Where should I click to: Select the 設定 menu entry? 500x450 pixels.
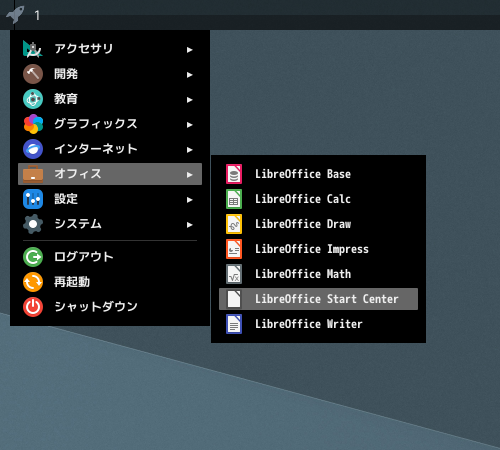pyautogui.click(x=110, y=199)
